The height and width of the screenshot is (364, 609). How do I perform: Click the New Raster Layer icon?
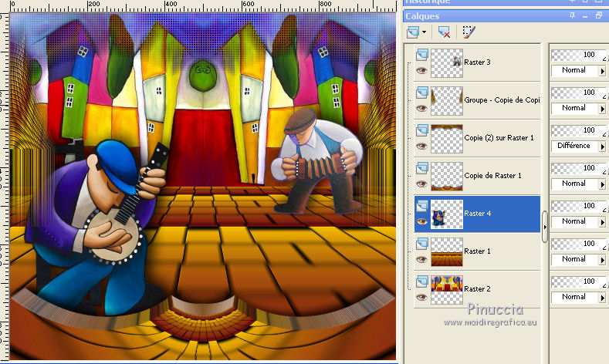(x=413, y=32)
